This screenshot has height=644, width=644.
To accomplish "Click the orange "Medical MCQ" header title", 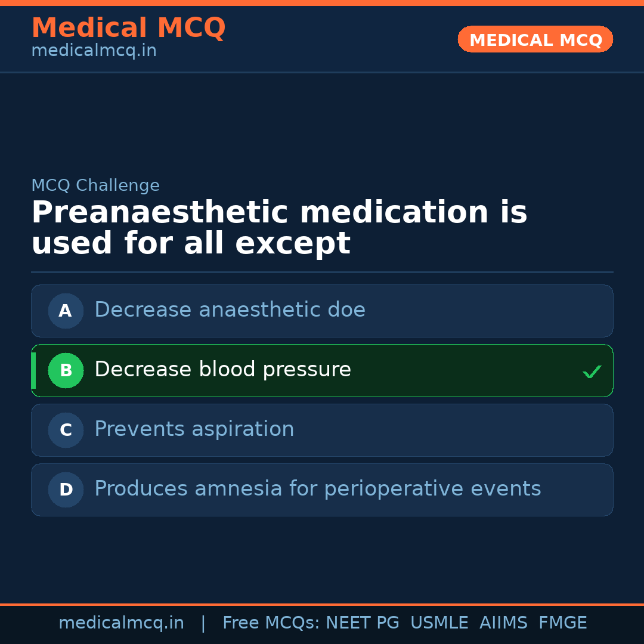I will tap(128, 28).
